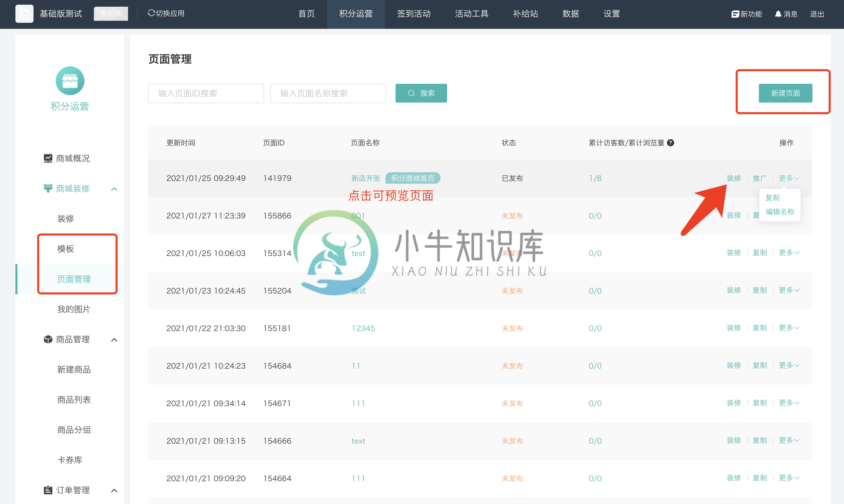
Task: Open the 新功能 icon in the top bar
Action: pyautogui.click(x=735, y=14)
